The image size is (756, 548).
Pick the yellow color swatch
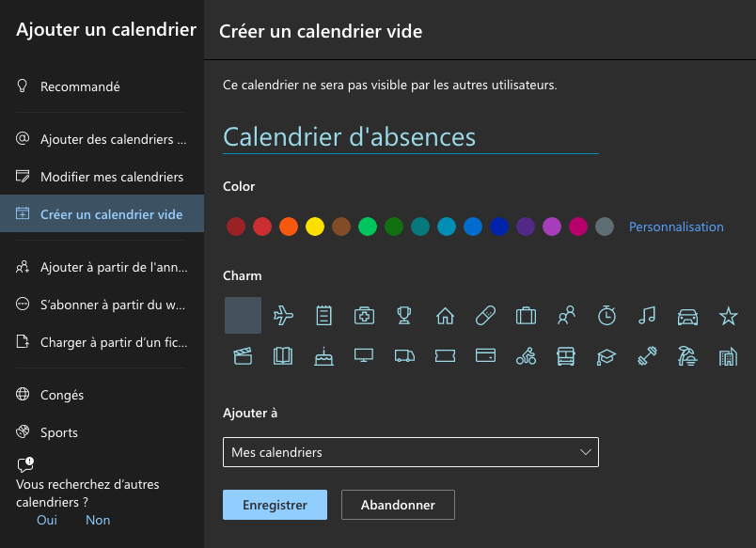(315, 227)
